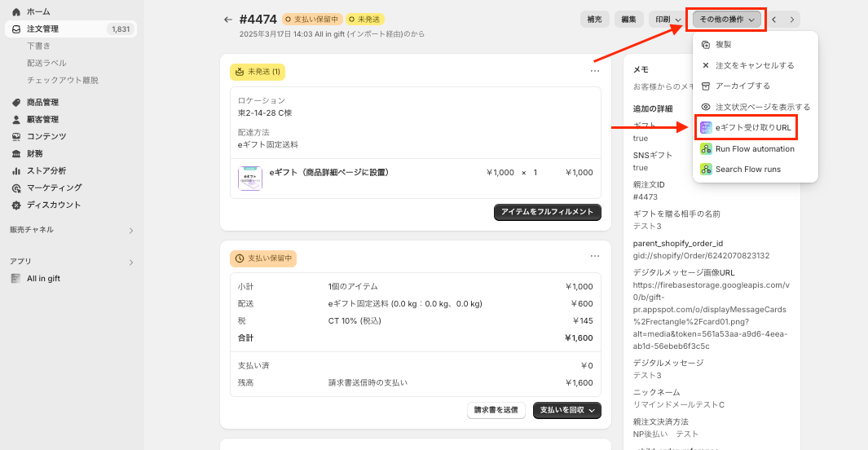
Task: Expand the 販売チャネル section
Action: coord(130,231)
